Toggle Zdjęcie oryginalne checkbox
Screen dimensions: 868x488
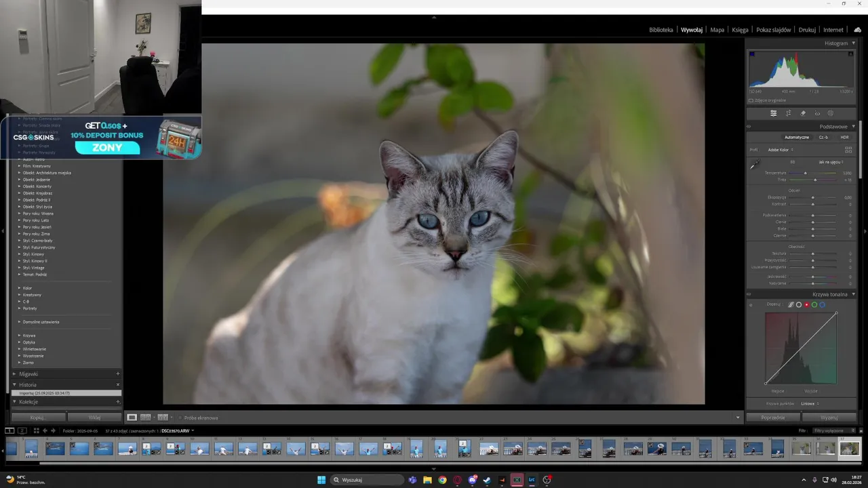pyautogui.click(x=751, y=100)
